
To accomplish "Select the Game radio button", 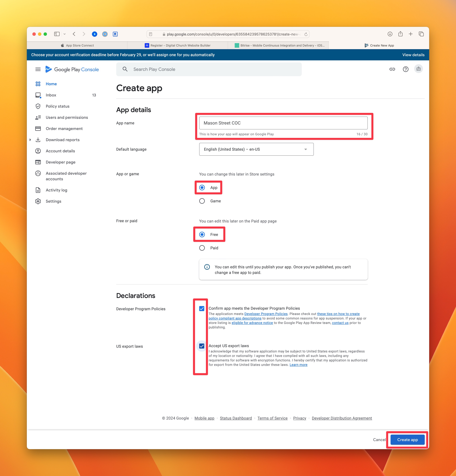I will [202, 201].
